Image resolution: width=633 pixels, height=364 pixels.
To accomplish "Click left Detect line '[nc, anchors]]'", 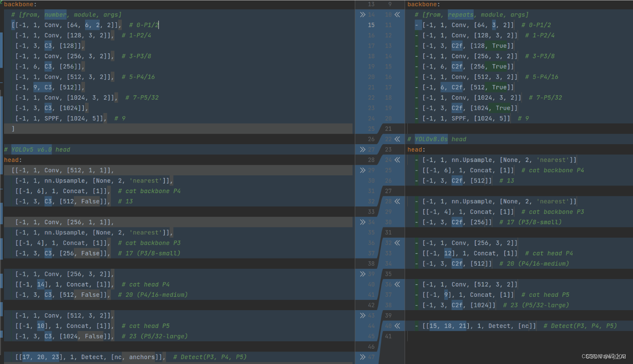I will [131, 357].
